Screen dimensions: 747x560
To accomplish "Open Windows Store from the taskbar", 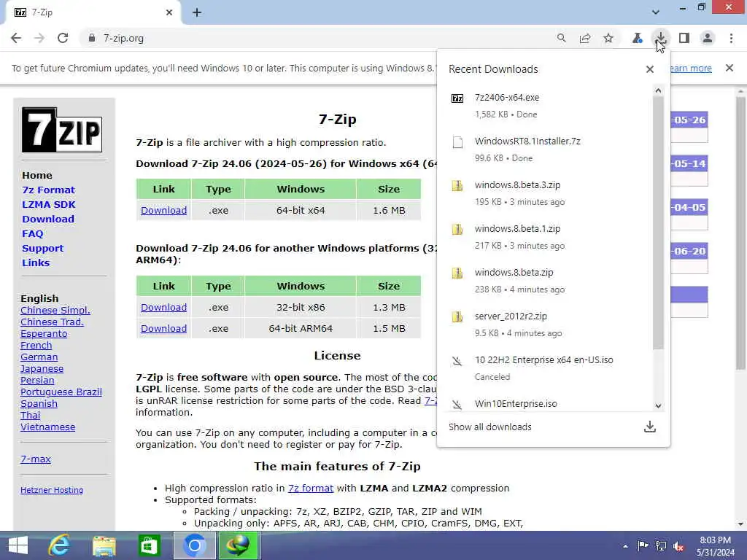I will tap(149, 545).
